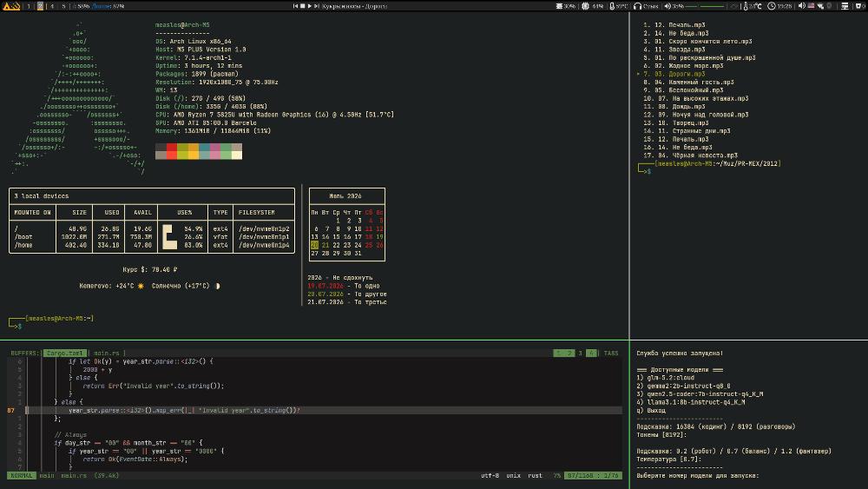868x489 pixels.
Task: Click the red swatch in neofetch palette
Action: (172, 151)
